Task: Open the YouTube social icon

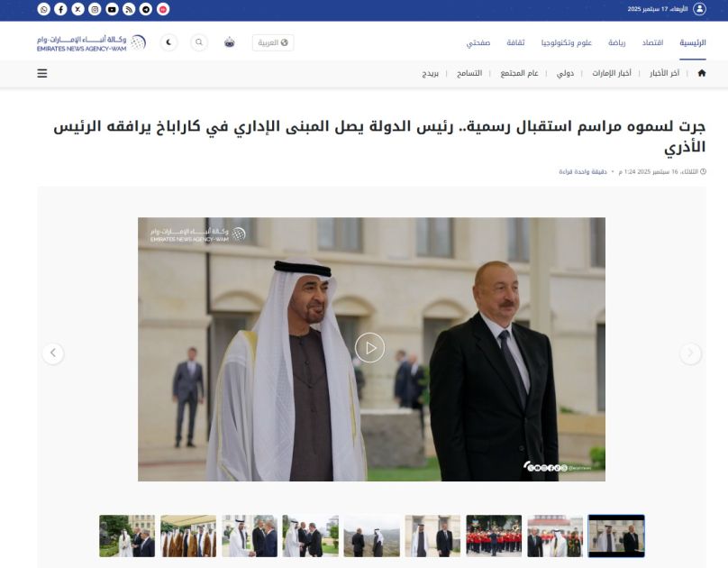Action: click(x=112, y=9)
